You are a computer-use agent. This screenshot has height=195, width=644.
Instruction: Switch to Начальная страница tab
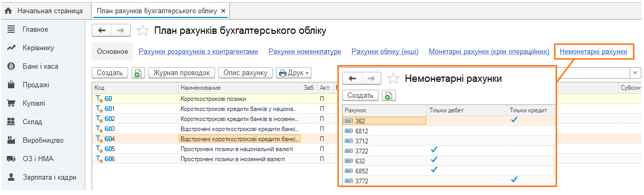click(x=44, y=11)
